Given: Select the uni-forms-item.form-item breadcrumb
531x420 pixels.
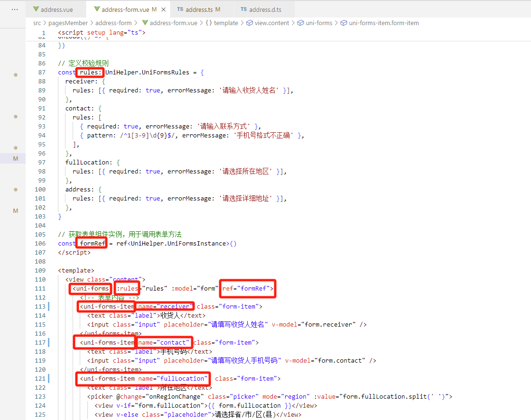Looking at the screenshot, I should (384, 23).
